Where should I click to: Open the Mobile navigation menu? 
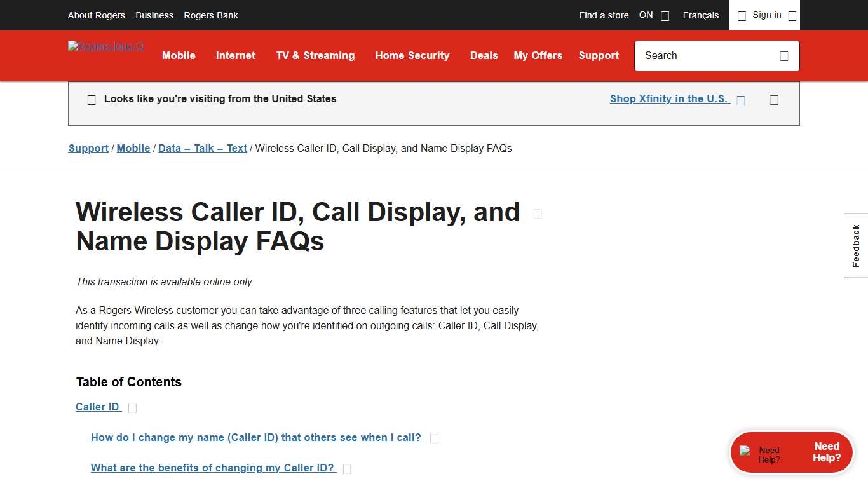179,56
